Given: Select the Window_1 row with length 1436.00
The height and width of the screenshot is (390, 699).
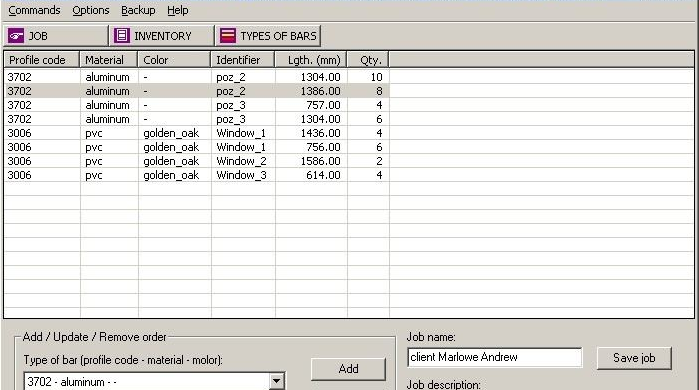Looking at the screenshot, I should 196,133.
